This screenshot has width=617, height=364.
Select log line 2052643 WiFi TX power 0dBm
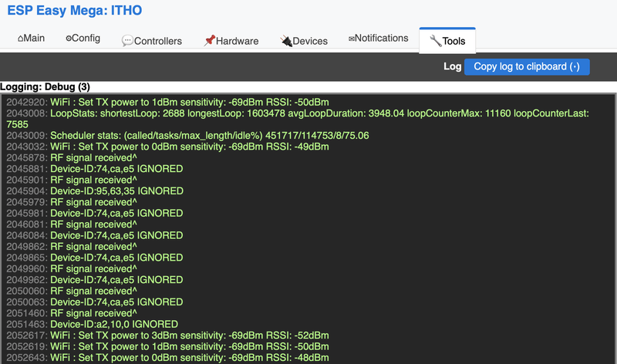click(x=167, y=358)
